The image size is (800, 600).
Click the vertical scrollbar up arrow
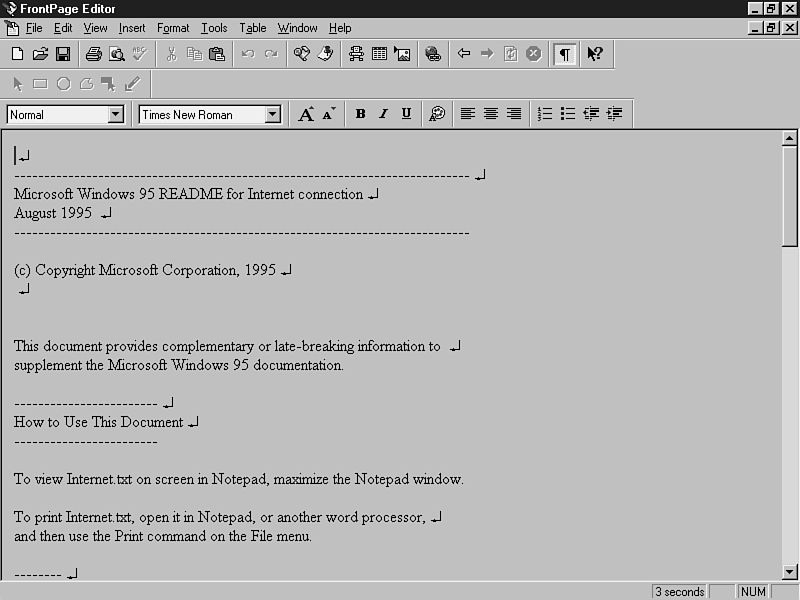789,138
